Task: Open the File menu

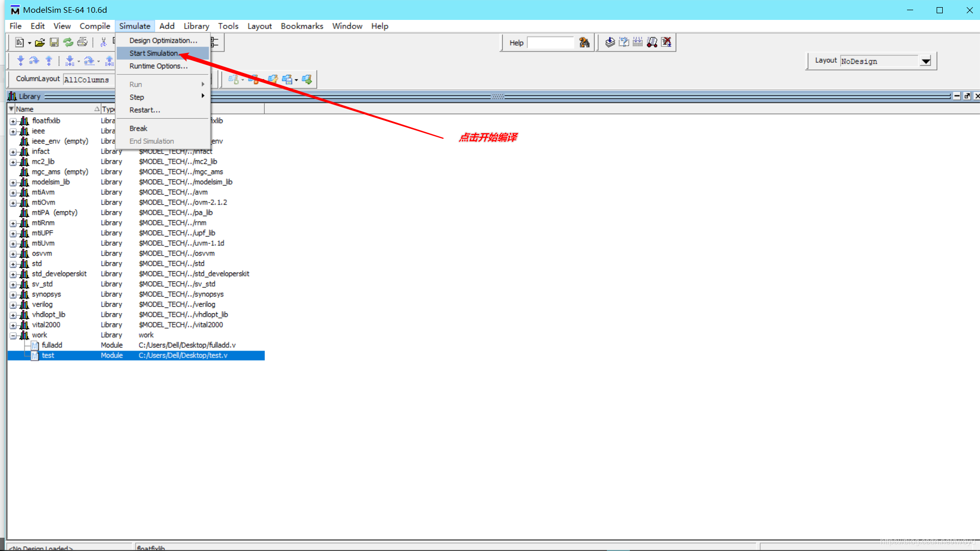Action: click(x=16, y=26)
